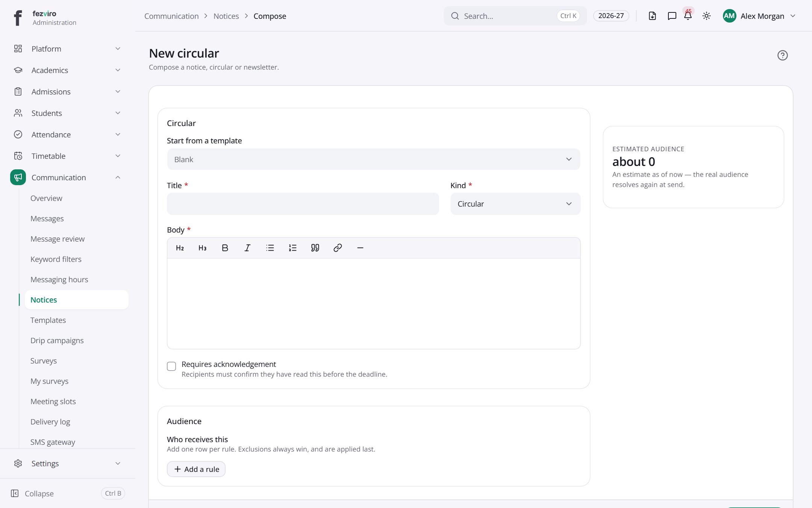Expand the Academics menu

tap(68, 70)
